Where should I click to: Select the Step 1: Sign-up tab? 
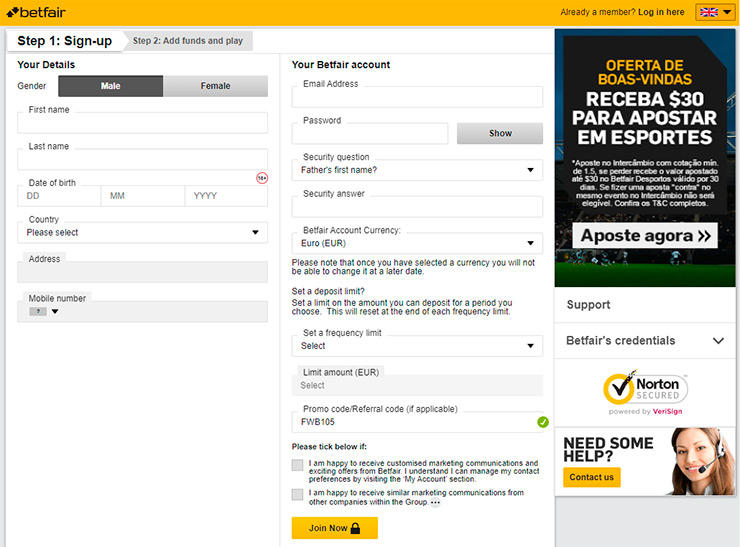[x=65, y=41]
